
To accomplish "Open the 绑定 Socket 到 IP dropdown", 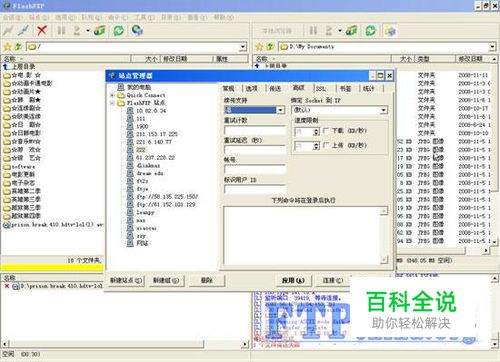I will [384, 110].
